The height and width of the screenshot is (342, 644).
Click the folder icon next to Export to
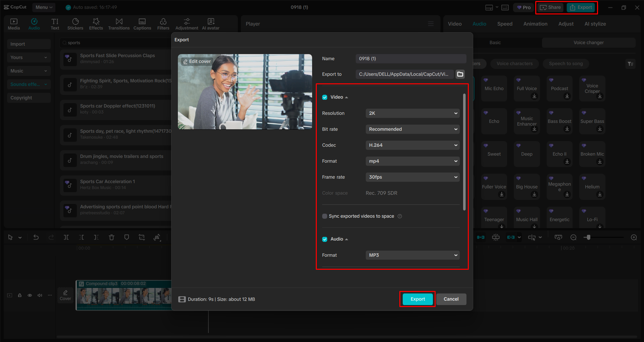460,74
